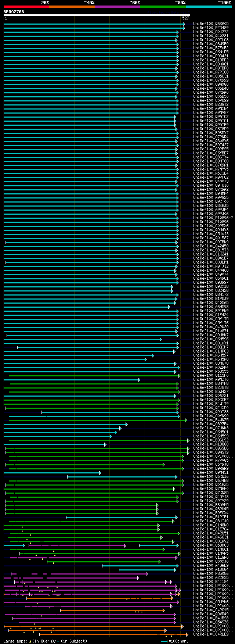Click the UniRef100_Q54SZ6 hit name

pyautogui.click(x=211, y=622)
